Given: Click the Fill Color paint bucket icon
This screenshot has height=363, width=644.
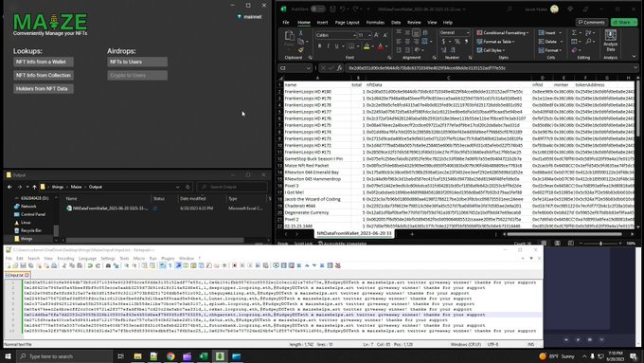Looking at the screenshot, I should click(x=367, y=46).
